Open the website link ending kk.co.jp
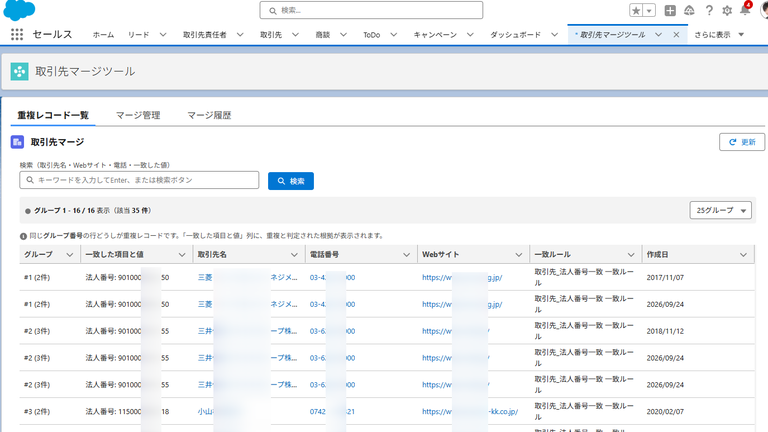 [470, 412]
